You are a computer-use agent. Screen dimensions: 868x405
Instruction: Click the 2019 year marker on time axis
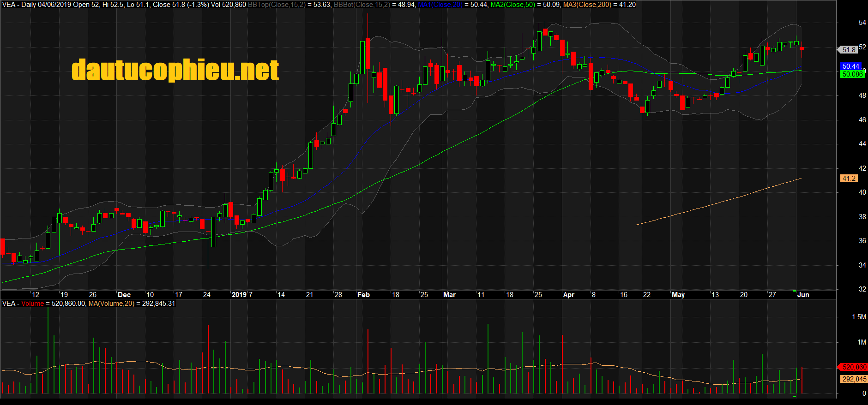click(x=239, y=295)
